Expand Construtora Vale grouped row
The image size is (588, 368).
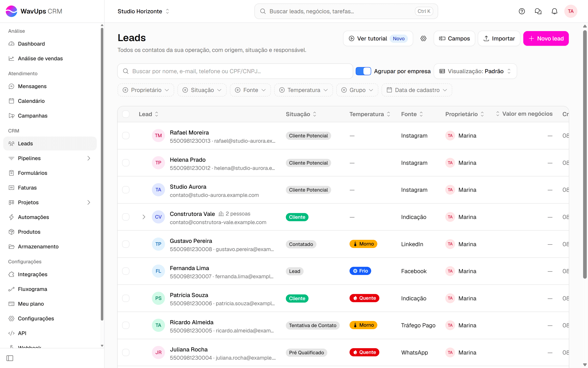(144, 217)
